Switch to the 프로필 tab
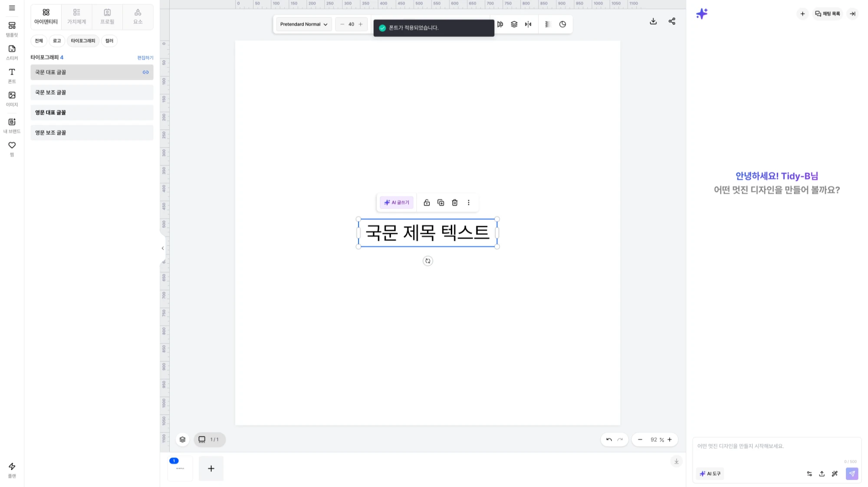868x487 pixels. pos(107,16)
